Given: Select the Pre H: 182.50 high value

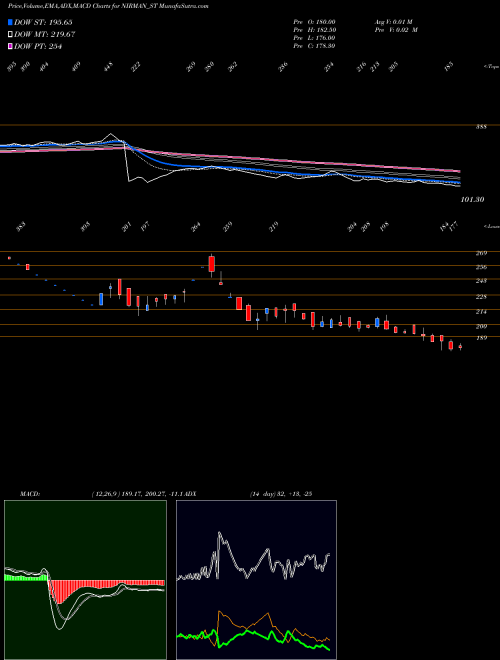Looking at the screenshot, I should click(x=314, y=30).
